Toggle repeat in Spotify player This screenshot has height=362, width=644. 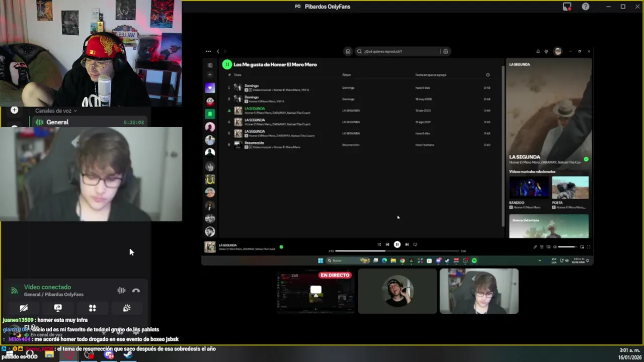point(415,244)
